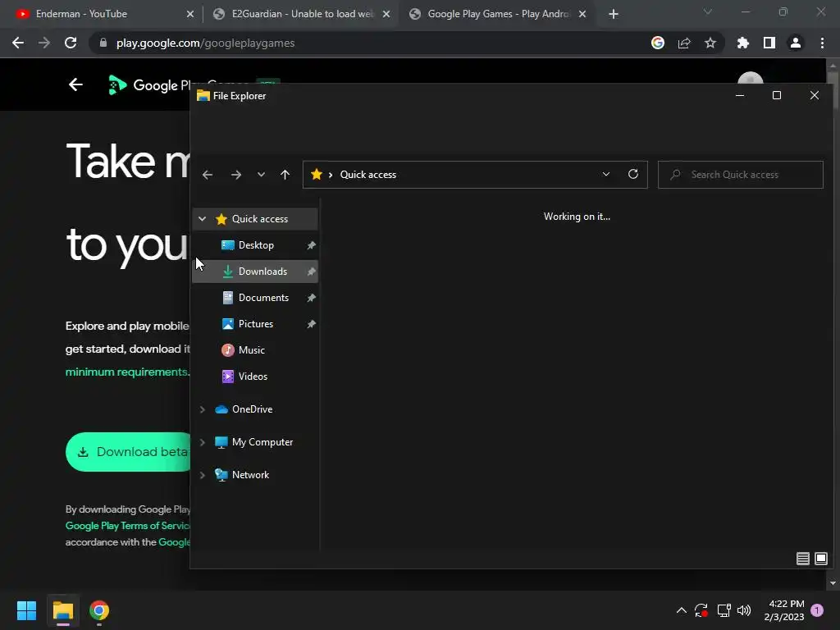
Task: Select My Computer in navigation pane
Action: click(x=262, y=442)
